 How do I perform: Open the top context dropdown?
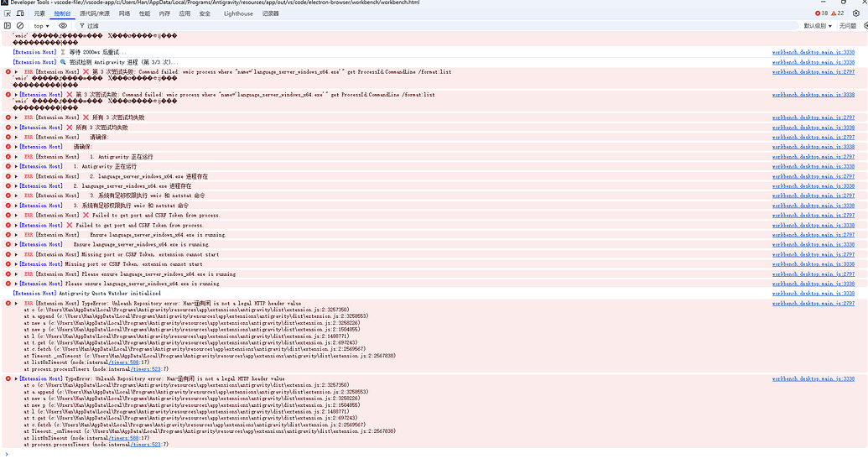(x=42, y=26)
